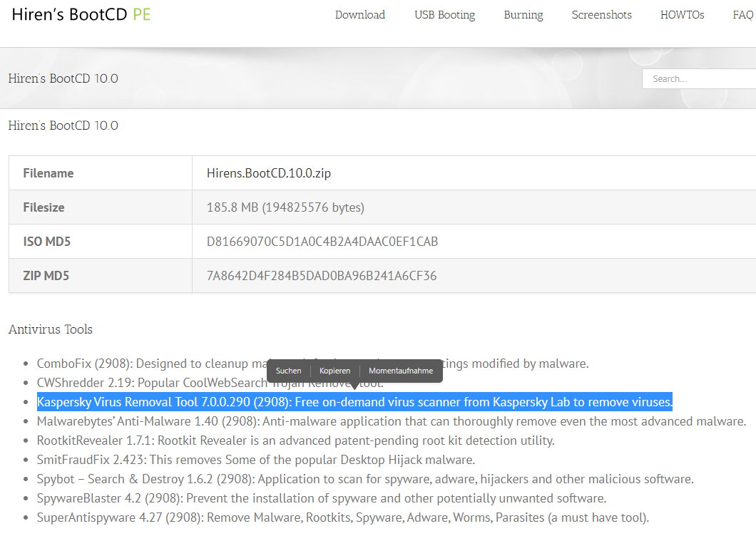Choose Momentaufnahme in the selection popup
The height and width of the screenshot is (536, 756).
point(401,371)
